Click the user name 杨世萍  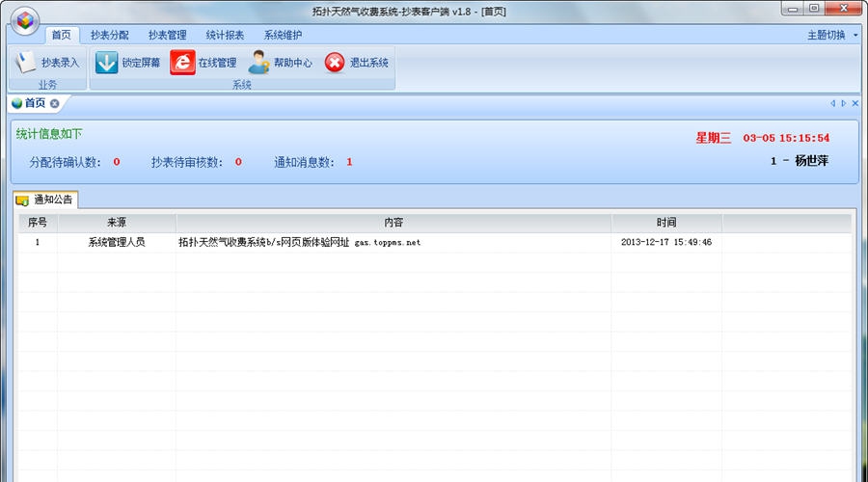(811, 161)
